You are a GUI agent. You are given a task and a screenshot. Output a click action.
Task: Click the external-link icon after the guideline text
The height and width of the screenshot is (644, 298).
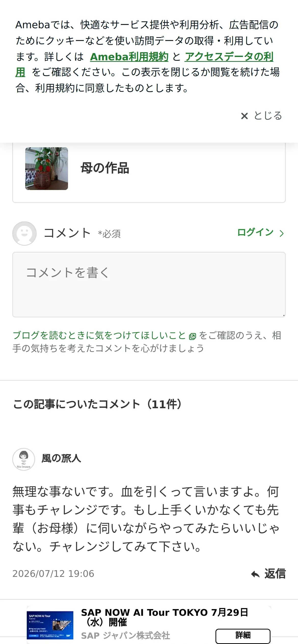193,336
